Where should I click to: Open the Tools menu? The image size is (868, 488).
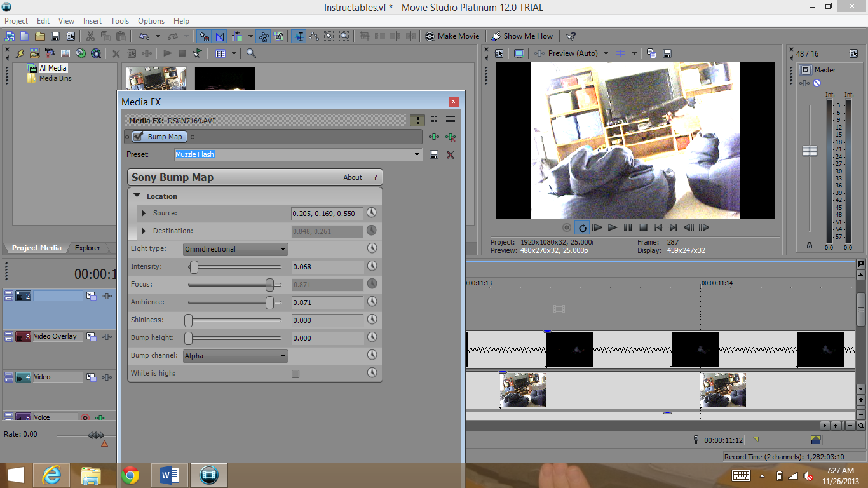click(119, 21)
